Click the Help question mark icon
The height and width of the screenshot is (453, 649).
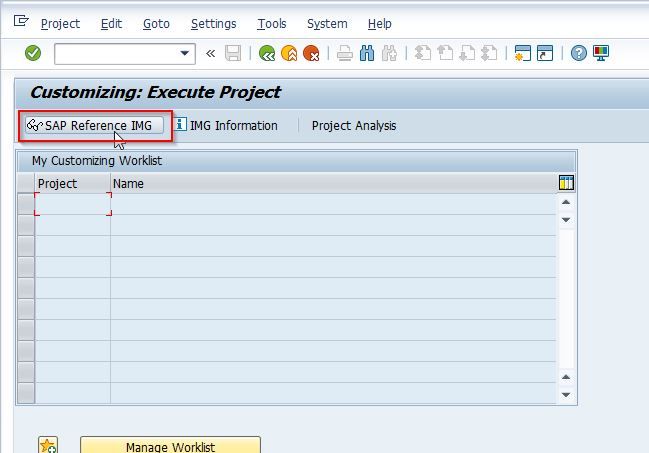click(579, 53)
